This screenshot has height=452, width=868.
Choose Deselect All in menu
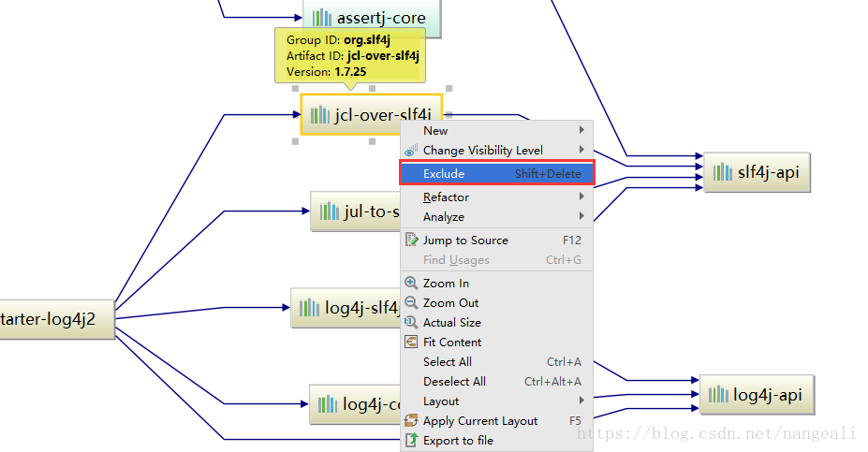(496, 382)
